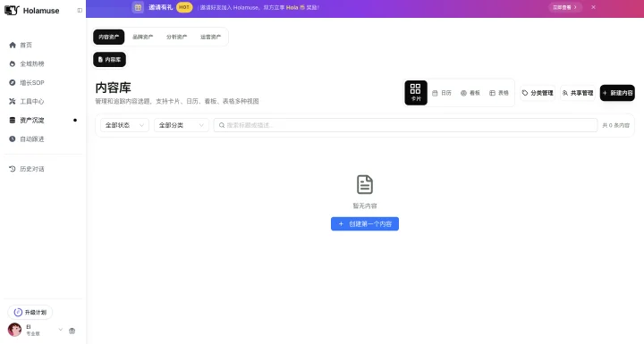Click the 共 0 条内容 count text

coord(615,125)
